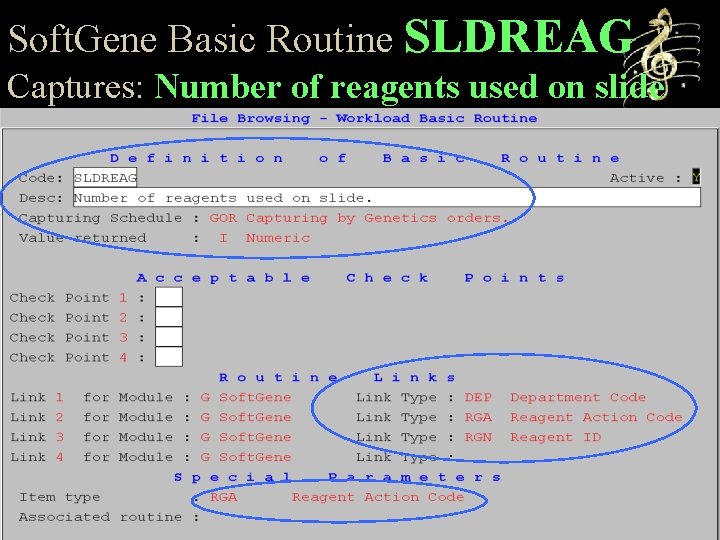The height and width of the screenshot is (540, 720).
Task: Click Link 1 module value 'G SoftGene'
Action: point(246,397)
